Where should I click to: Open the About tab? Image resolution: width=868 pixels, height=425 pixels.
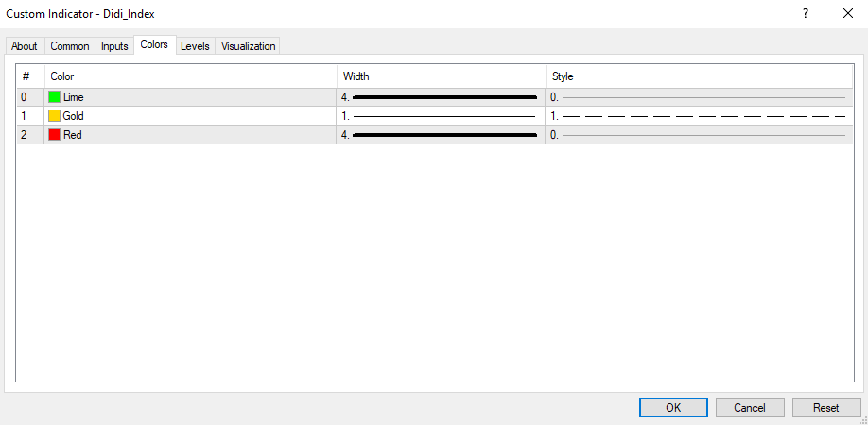(25, 46)
